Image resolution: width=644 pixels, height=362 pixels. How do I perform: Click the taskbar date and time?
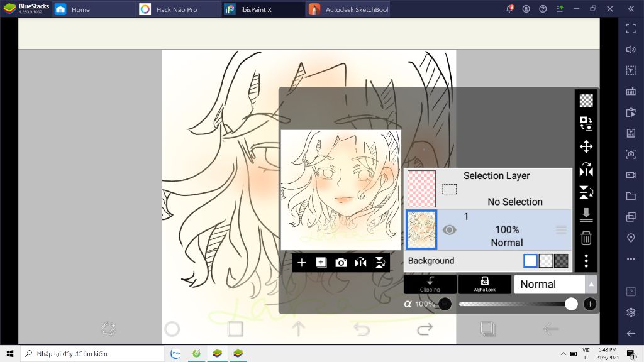click(608, 353)
